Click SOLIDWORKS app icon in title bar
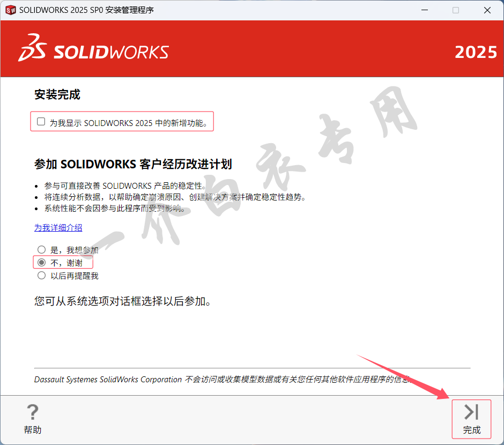Viewport: 504px width, 445px height. (11, 10)
